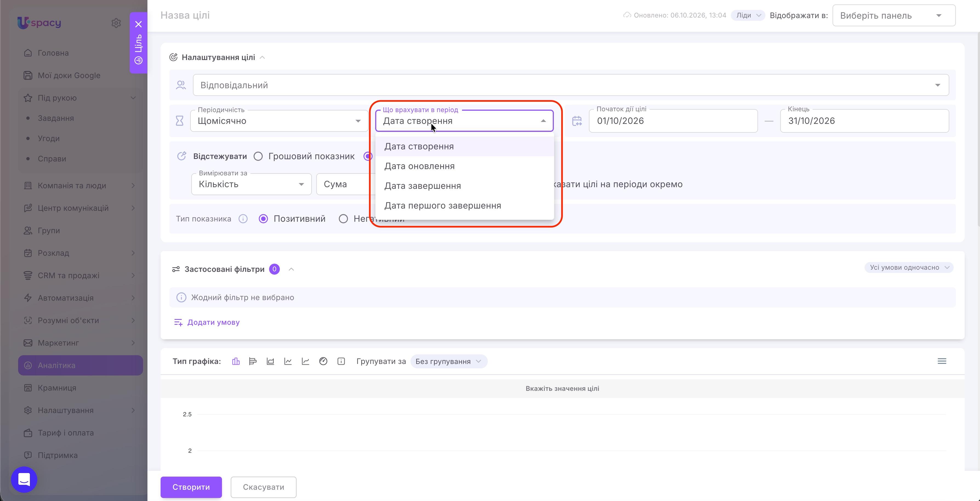The height and width of the screenshot is (501, 980).
Task: Open the chart hamburger menu
Action: point(942,361)
